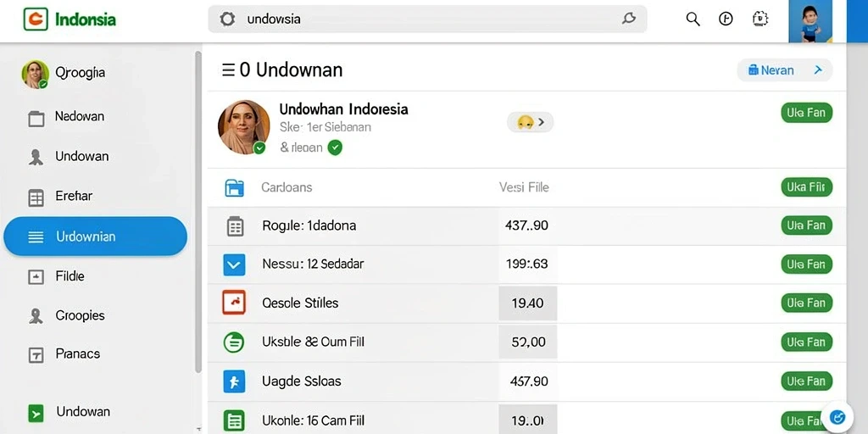The width and height of the screenshot is (868, 434).
Task: Click the green Undowan icon at sidebar bottom
Action: click(36, 413)
